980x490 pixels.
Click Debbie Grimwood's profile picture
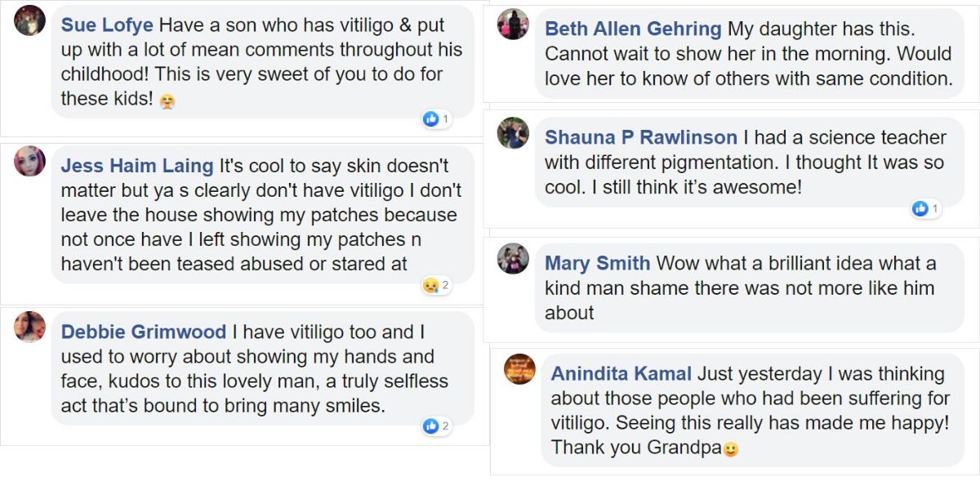pyautogui.click(x=30, y=327)
